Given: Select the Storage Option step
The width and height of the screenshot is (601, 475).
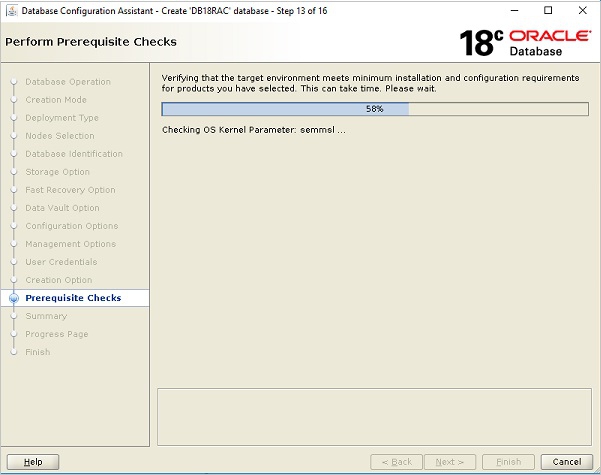Looking at the screenshot, I should (57, 172).
